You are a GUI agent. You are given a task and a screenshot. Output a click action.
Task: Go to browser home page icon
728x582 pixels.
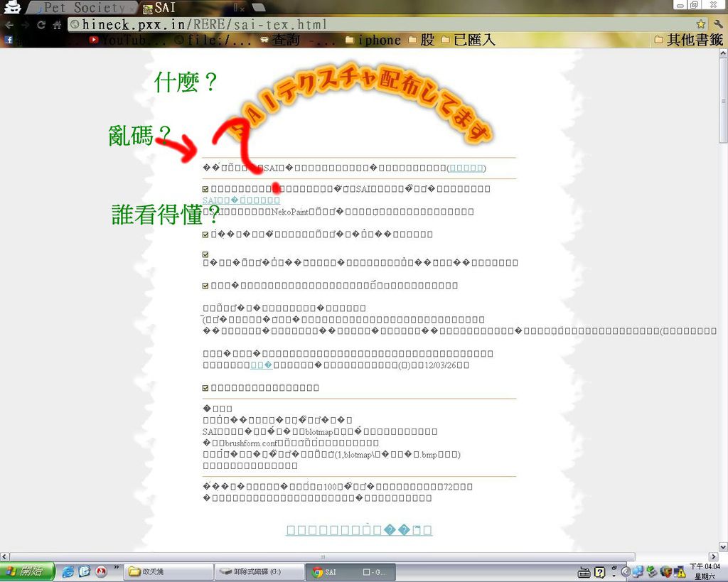tap(57, 25)
